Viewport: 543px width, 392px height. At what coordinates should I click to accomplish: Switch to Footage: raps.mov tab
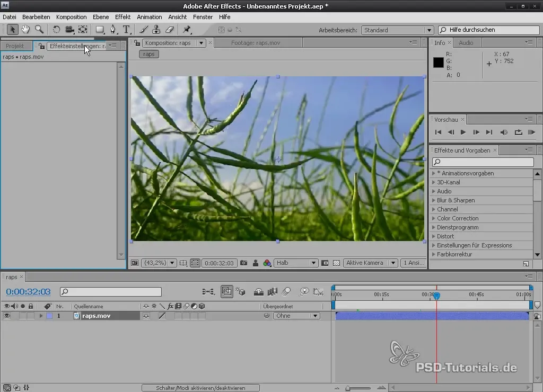256,43
